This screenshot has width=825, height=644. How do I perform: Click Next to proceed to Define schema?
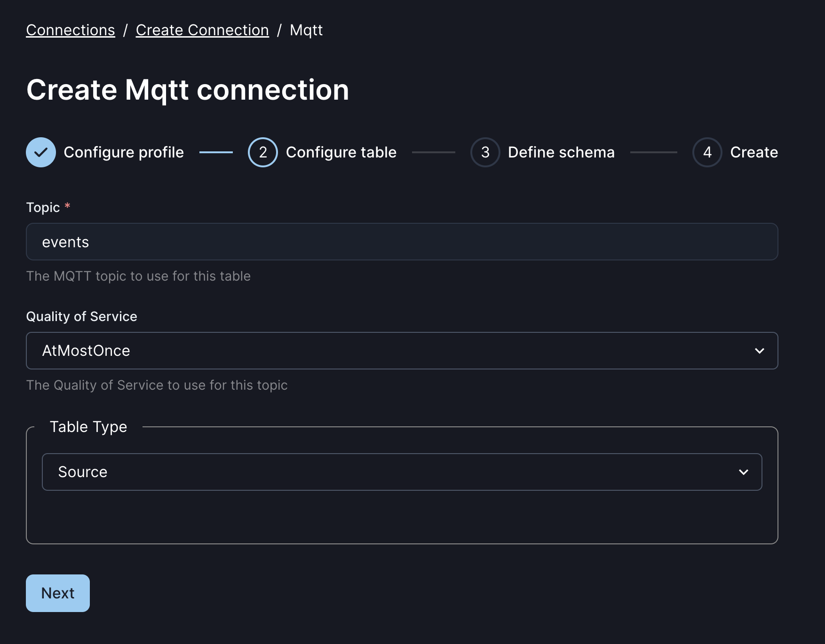57,593
